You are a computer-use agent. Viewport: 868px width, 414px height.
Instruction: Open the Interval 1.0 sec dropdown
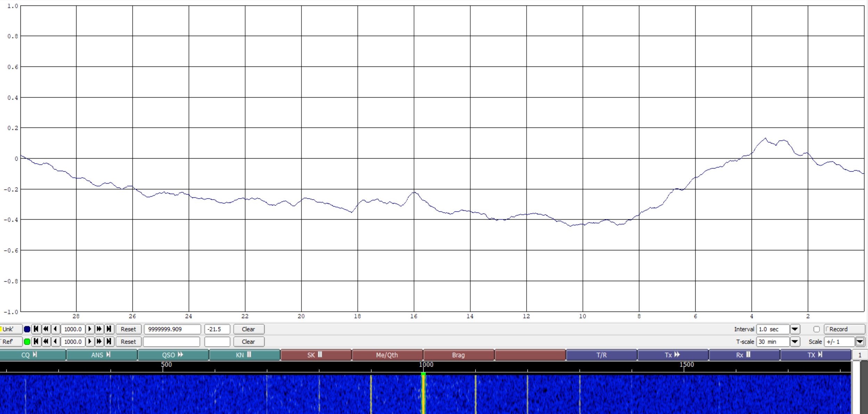(x=795, y=329)
